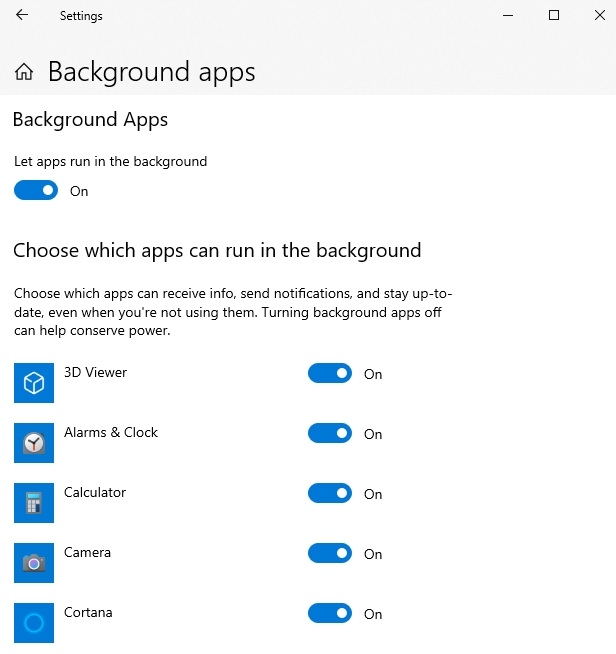This screenshot has width=616, height=654.
Task: Switch off Calculator background toggle
Action: pyautogui.click(x=330, y=493)
